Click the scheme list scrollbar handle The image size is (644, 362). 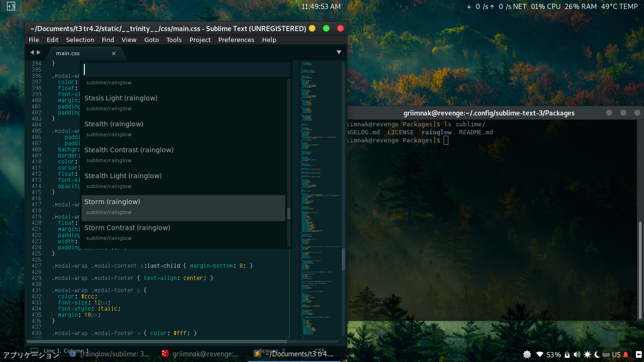coord(289,214)
